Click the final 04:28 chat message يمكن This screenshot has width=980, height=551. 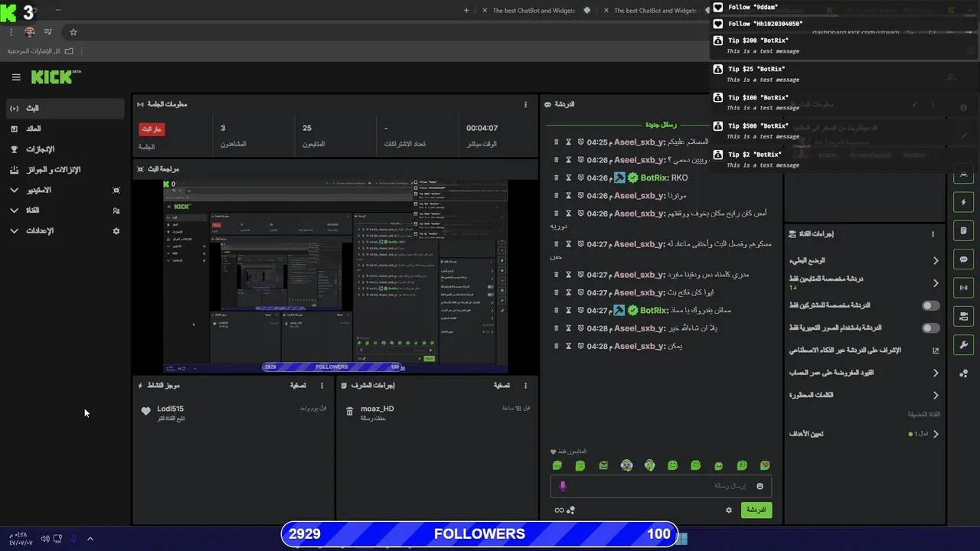point(675,346)
